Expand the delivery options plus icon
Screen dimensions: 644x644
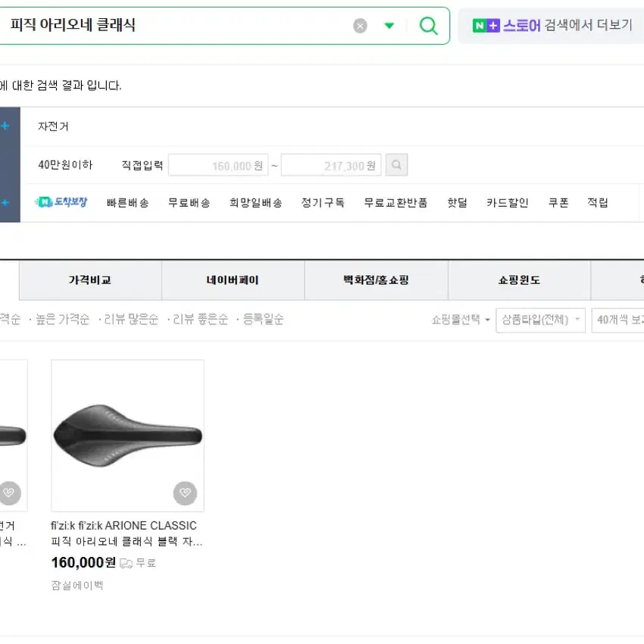pos(5,202)
